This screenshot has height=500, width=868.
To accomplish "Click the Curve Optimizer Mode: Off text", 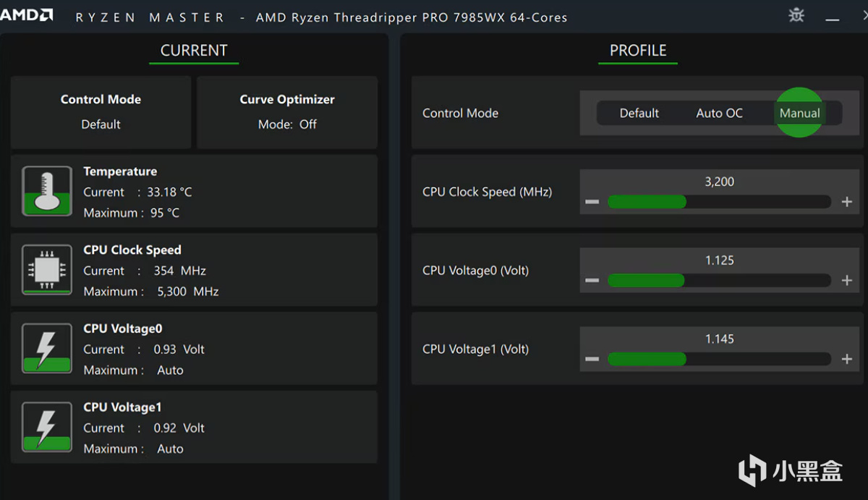I will point(287,124).
